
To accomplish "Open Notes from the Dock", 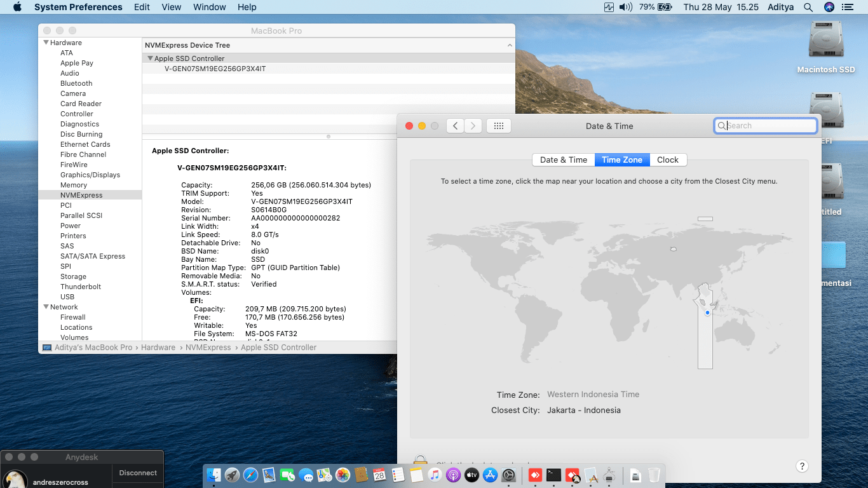I will point(417,475).
